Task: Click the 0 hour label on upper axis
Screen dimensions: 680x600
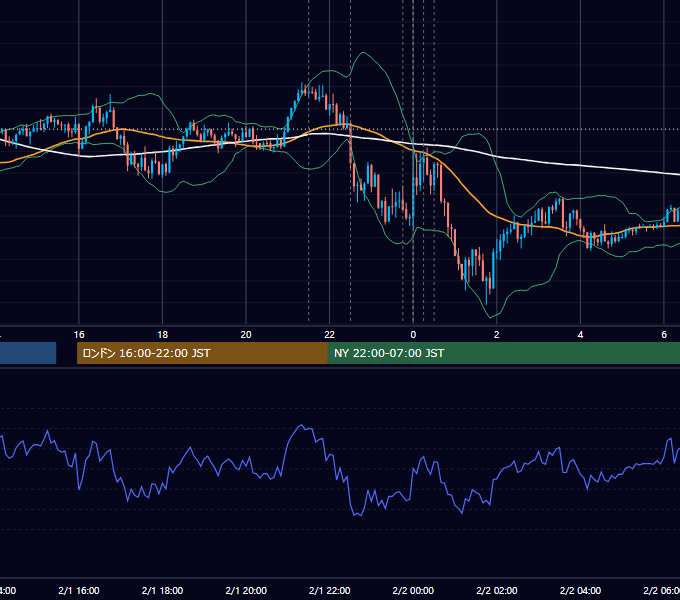Action: 413,335
